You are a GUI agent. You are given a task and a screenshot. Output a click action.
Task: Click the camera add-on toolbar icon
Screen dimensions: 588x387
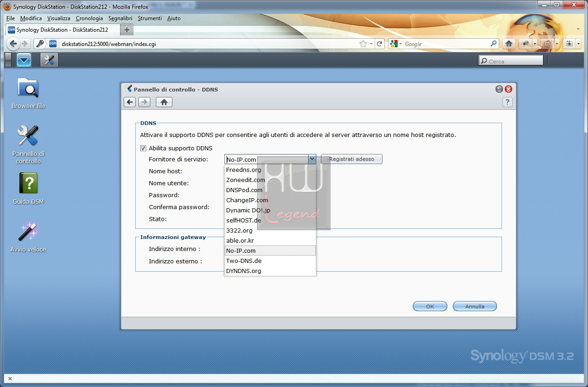pos(569,44)
